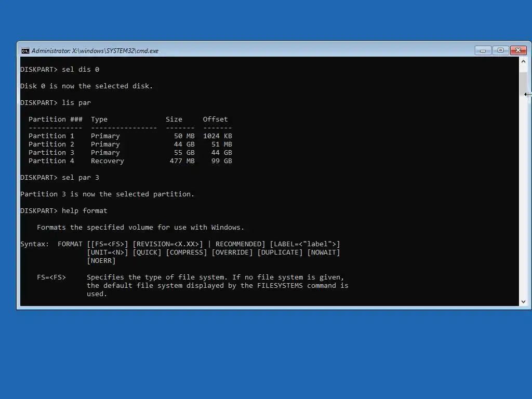Click the '[OVERRIDE]' option in the syntax
This screenshot has width=532, height=399.
click(232, 252)
